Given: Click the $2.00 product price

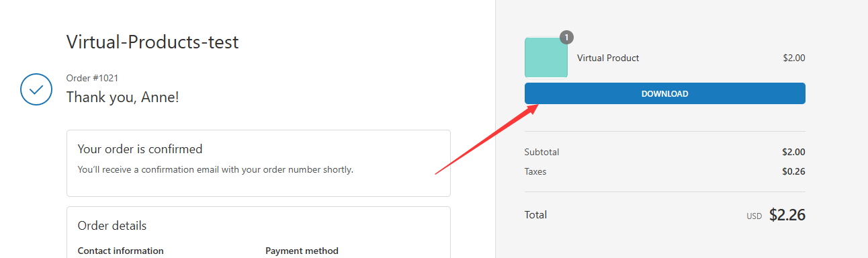Looking at the screenshot, I should click(x=794, y=58).
